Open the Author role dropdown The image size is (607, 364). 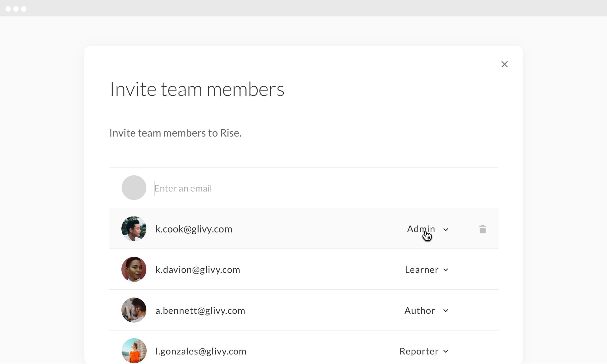tap(420, 310)
